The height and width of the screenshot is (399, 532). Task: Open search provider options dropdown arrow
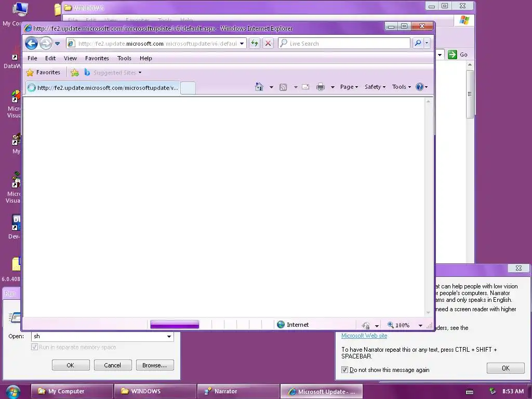tap(427, 43)
